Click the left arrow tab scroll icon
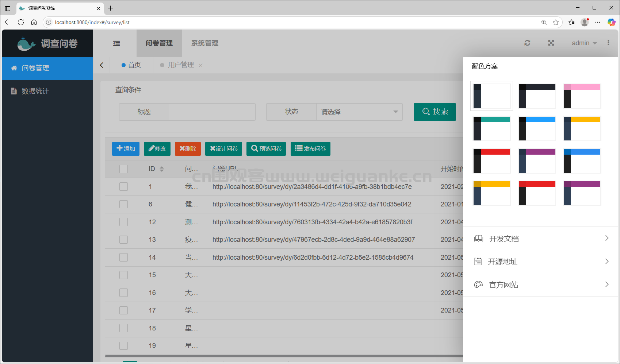This screenshot has width=620, height=364. click(102, 65)
